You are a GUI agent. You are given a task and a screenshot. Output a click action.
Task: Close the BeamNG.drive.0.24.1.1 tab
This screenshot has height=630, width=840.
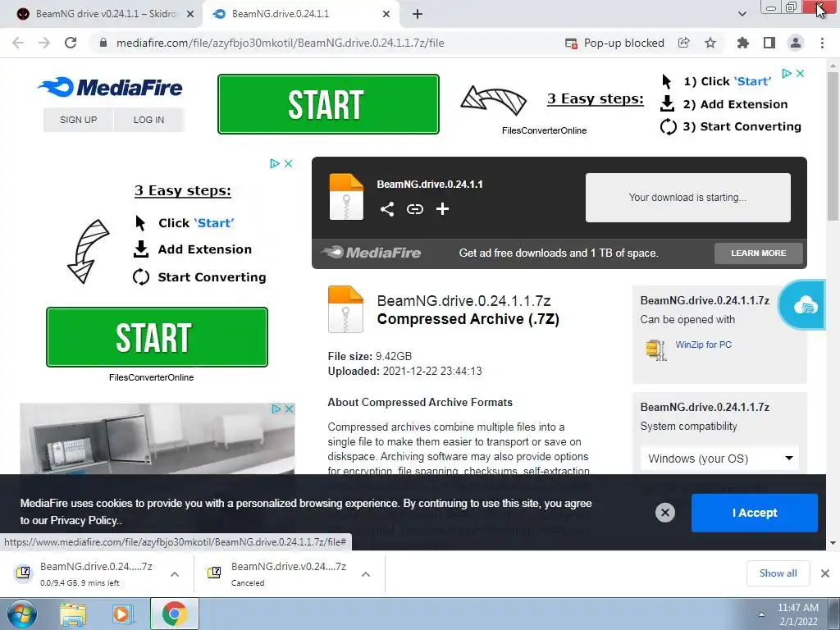coord(386,14)
